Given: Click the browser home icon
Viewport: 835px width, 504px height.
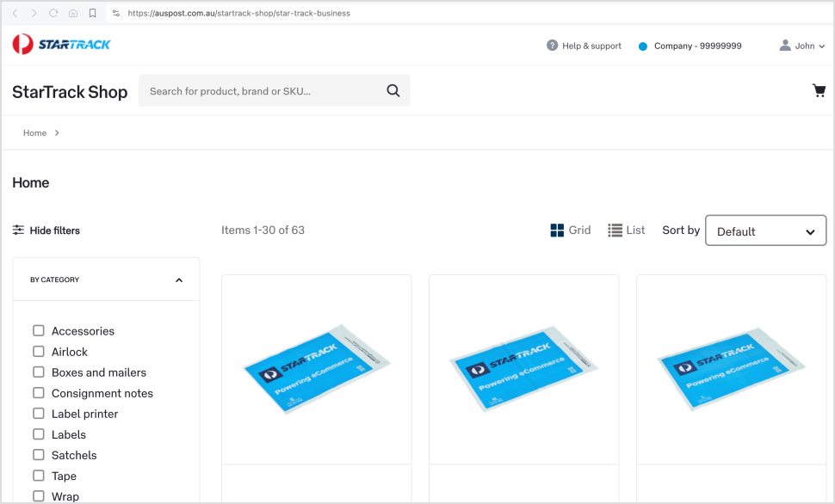Looking at the screenshot, I should tap(73, 13).
